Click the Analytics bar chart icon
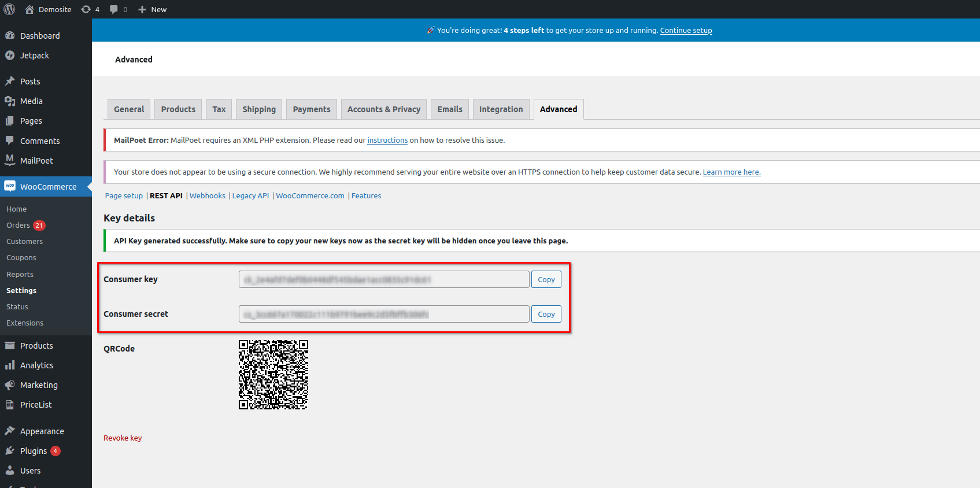The image size is (980, 488). pyautogui.click(x=10, y=365)
